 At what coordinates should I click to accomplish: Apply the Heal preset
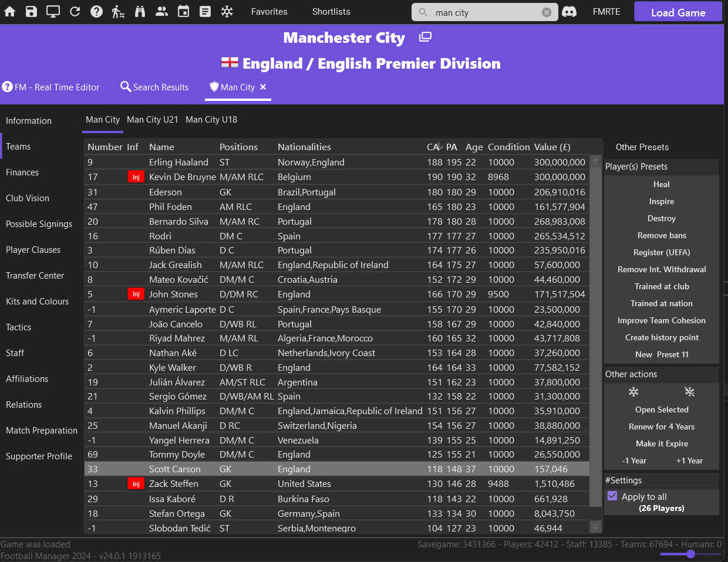[x=662, y=184]
